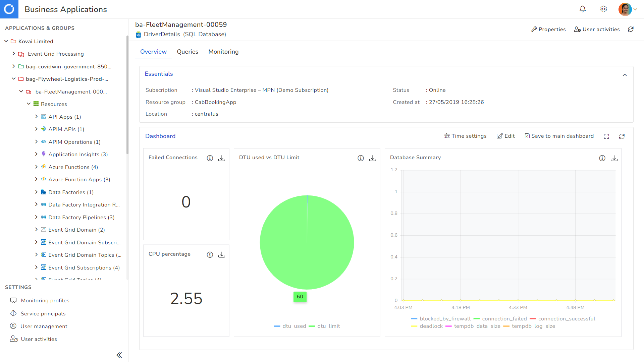This screenshot has width=644, height=362.
Task: Collapse the left sidebar panel
Action: point(119,355)
